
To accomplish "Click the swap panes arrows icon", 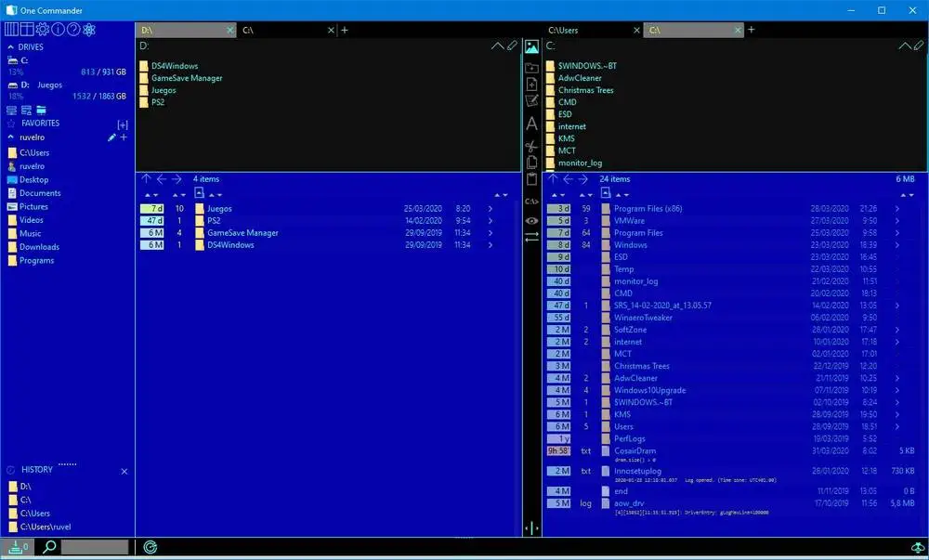I will point(532,236).
